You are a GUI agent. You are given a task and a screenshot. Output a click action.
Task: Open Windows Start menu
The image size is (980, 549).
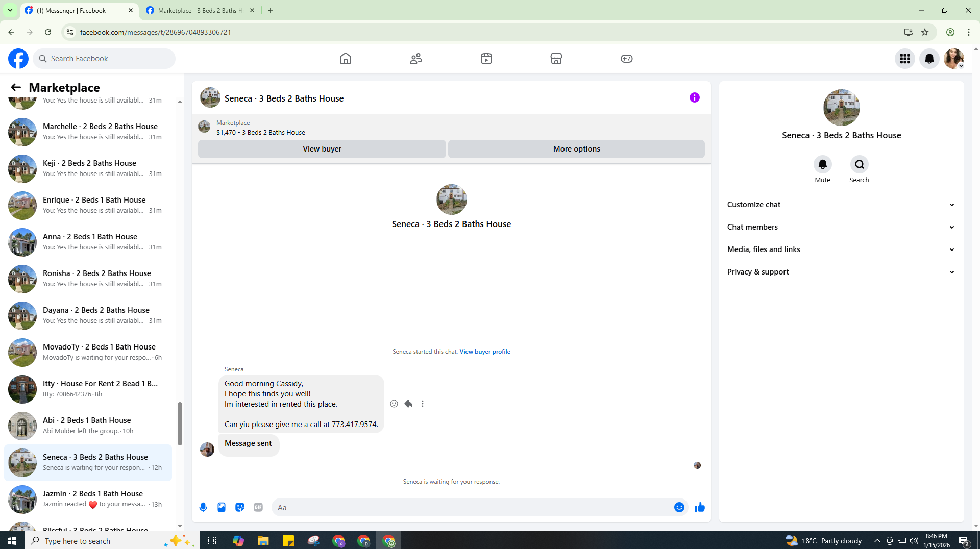tap(12, 540)
